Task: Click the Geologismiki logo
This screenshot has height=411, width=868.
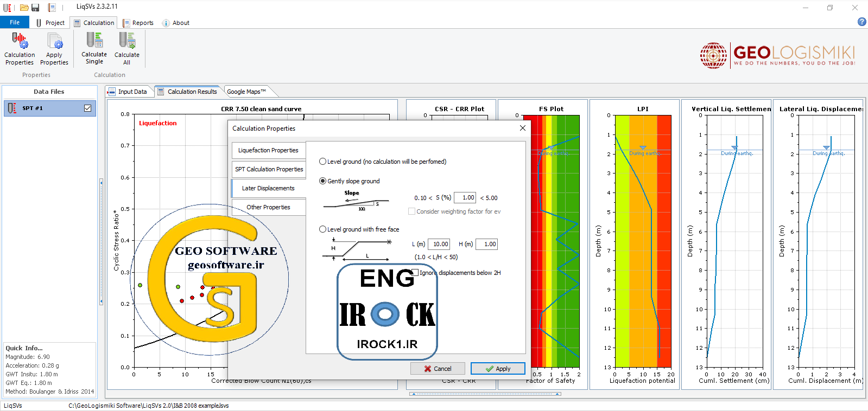Action: (777, 55)
